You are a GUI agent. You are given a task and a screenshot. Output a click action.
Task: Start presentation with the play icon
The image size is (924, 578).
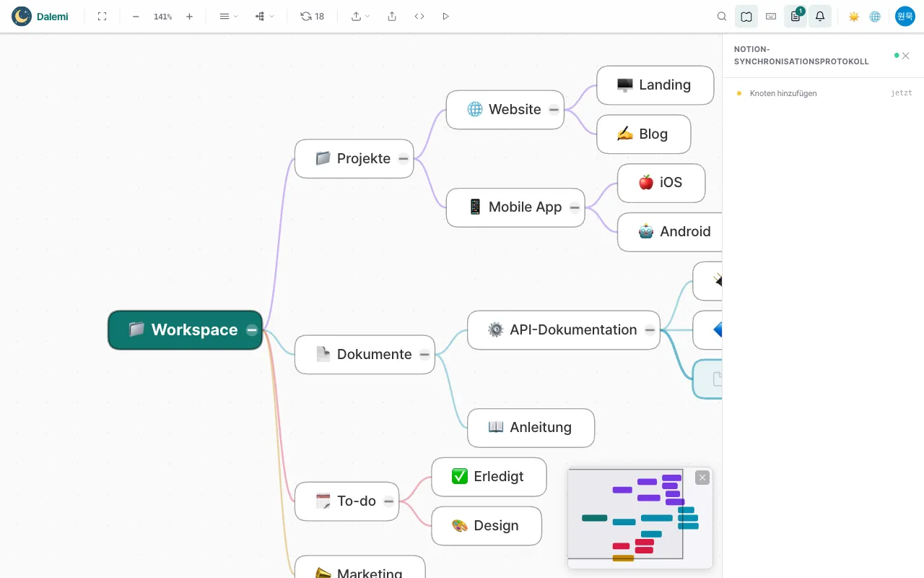tap(445, 16)
